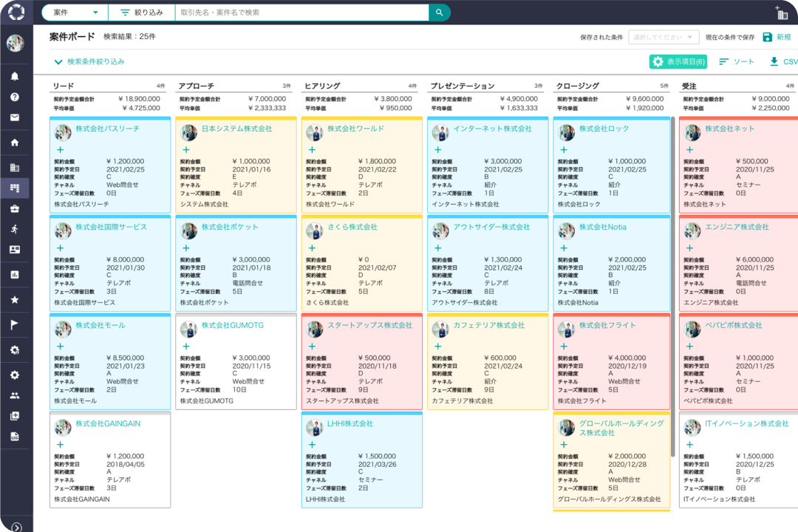Click the ソート sort option
The image size is (798, 532).
(x=737, y=62)
